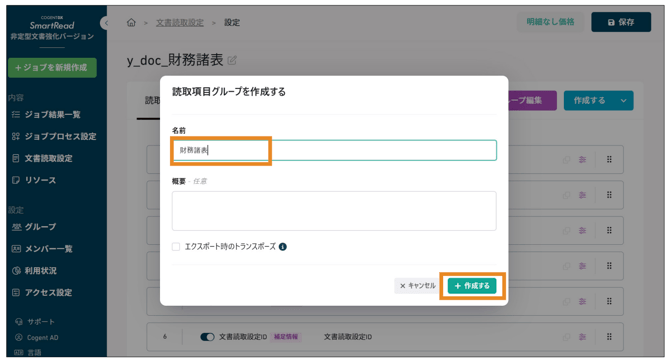Click the home icon in breadcrumb
Viewport: 670px width, 364px height.
(131, 22)
